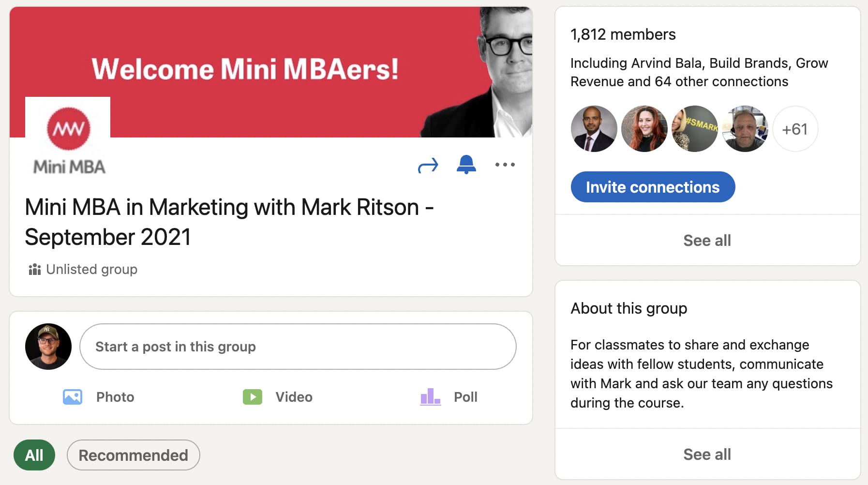Open the first member avatar with suit
This screenshot has width=868, height=485.
pyautogui.click(x=594, y=129)
